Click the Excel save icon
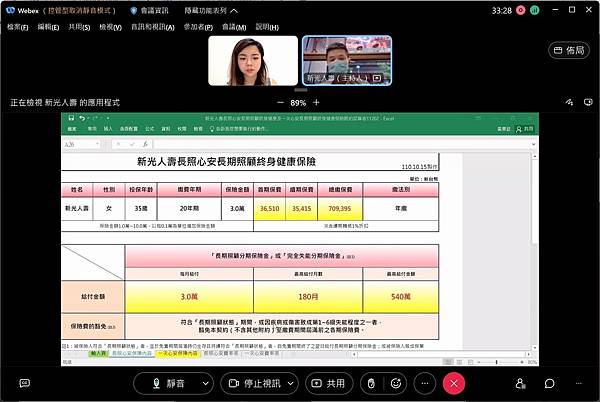600x402 pixels. (71, 118)
